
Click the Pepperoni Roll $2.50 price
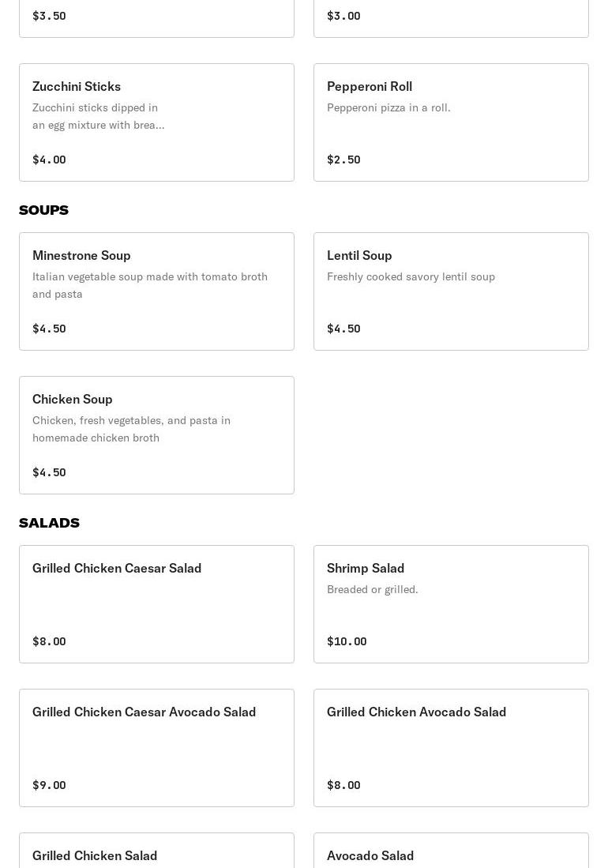[343, 160]
